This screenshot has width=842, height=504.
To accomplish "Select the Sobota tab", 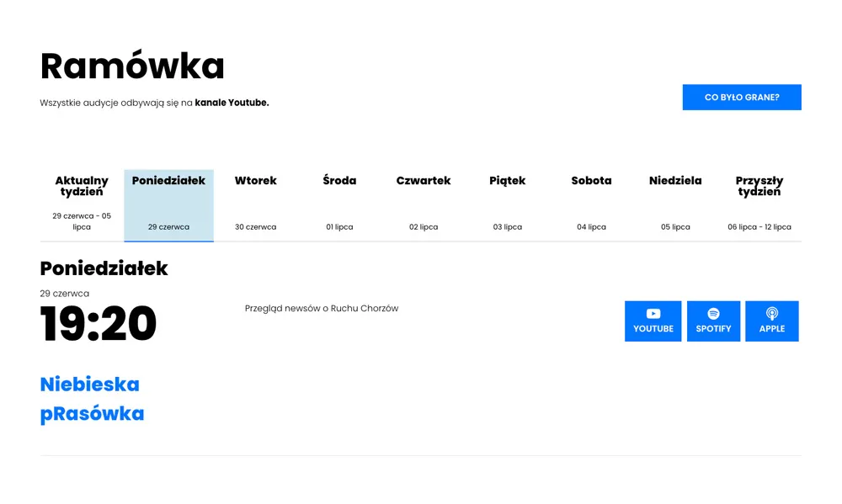I will [x=591, y=205].
